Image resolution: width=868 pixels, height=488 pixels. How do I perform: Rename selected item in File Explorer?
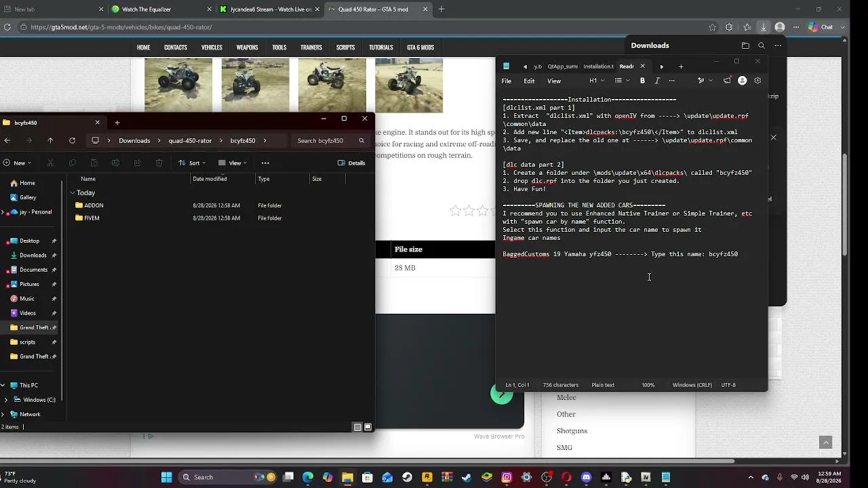[x=115, y=163]
